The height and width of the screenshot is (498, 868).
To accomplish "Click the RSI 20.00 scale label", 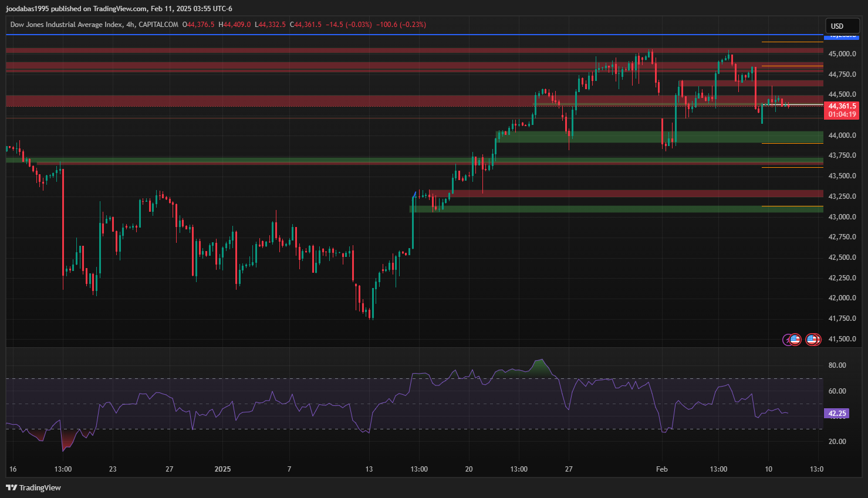I will (x=837, y=442).
